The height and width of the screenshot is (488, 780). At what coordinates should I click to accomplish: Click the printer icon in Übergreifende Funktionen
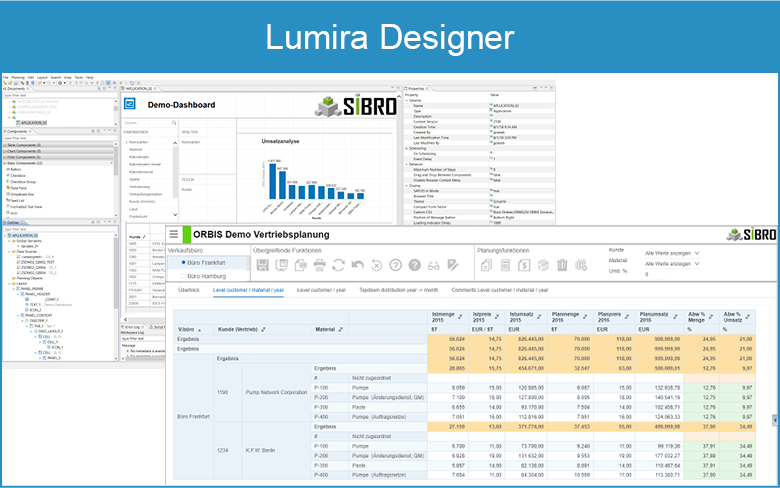point(319,265)
